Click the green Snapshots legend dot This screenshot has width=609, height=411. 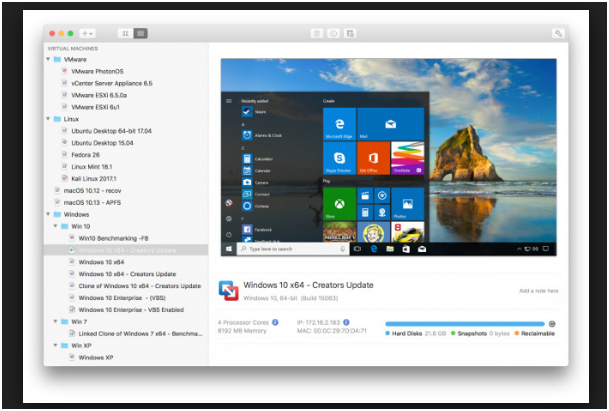[x=453, y=333]
